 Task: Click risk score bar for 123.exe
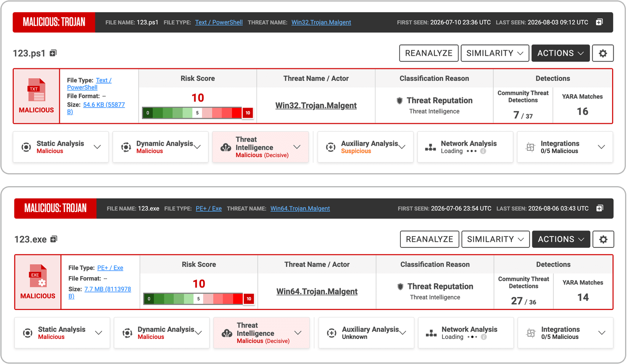coord(198,299)
